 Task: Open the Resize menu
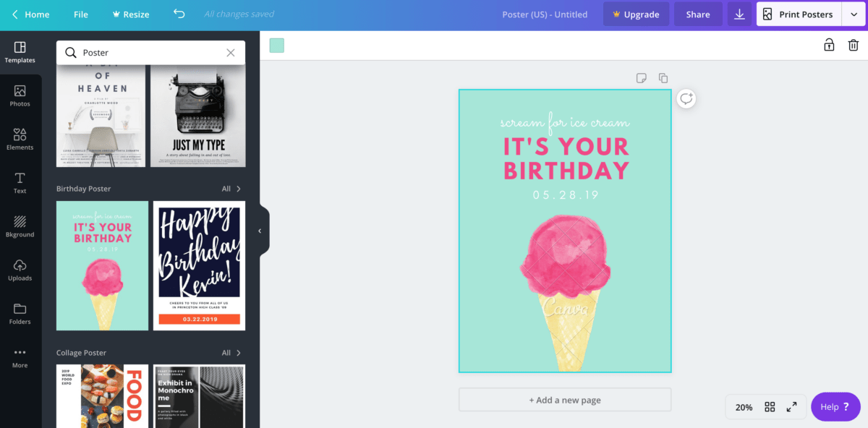130,14
